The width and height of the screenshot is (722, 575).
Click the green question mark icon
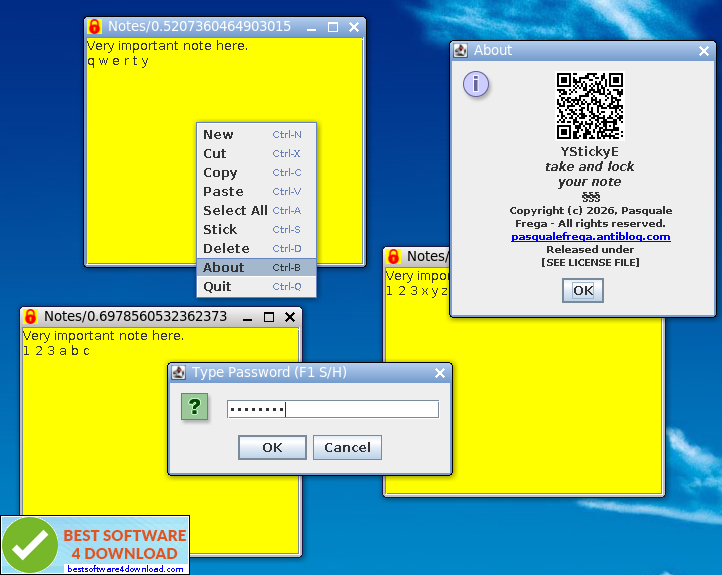pos(194,407)
